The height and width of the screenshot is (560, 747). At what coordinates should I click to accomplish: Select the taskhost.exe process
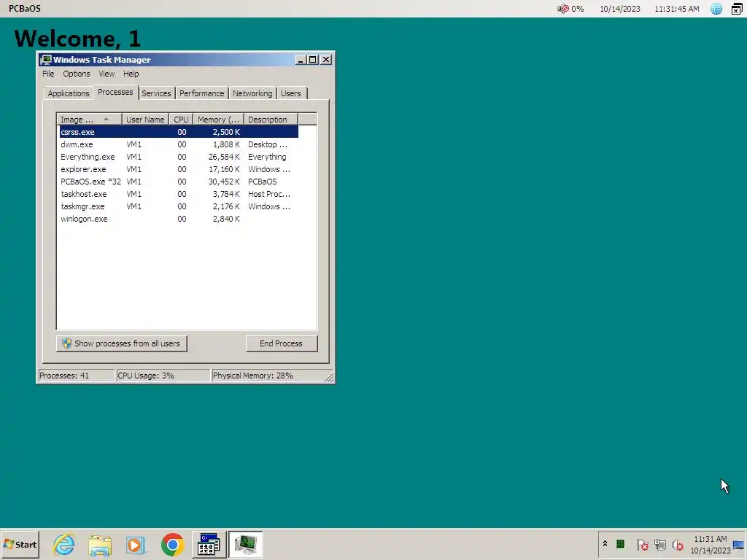[x=179, y=194]
